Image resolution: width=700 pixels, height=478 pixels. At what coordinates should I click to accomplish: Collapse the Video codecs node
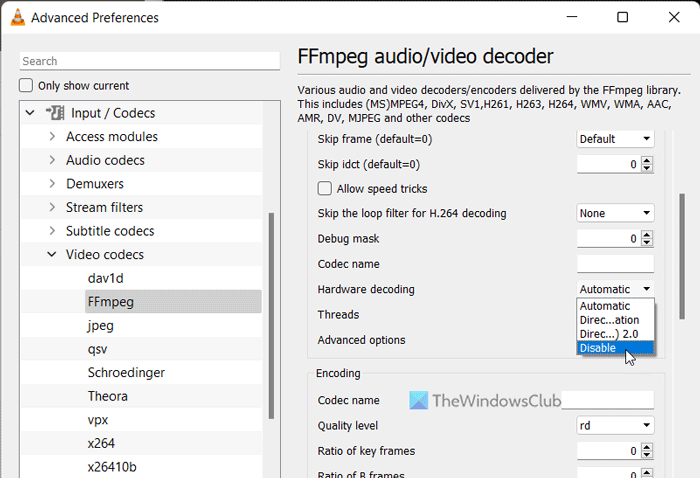(52, 254)
